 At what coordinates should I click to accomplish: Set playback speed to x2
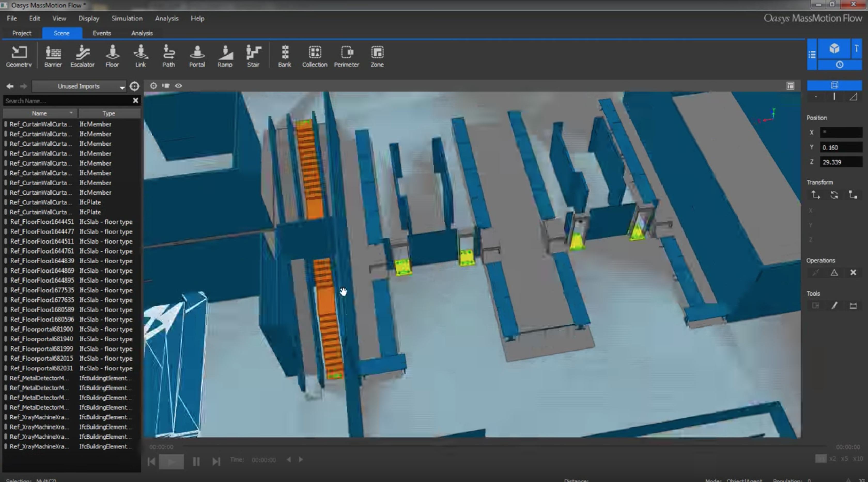833,458
